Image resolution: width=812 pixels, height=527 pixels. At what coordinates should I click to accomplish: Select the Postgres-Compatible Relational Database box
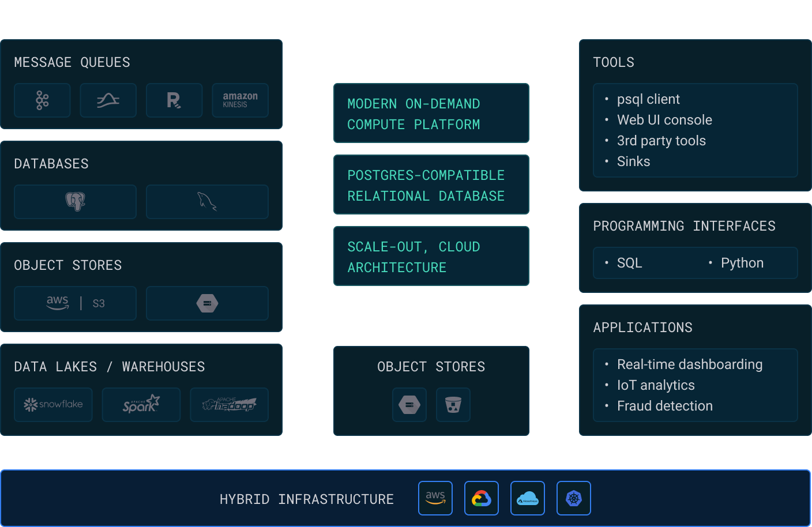[x=431, y=185]
